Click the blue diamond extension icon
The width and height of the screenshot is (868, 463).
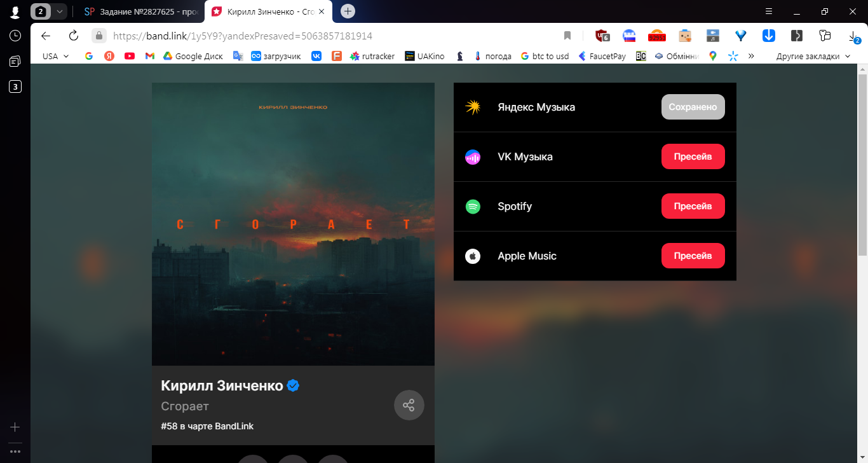(x=740, y=36)
